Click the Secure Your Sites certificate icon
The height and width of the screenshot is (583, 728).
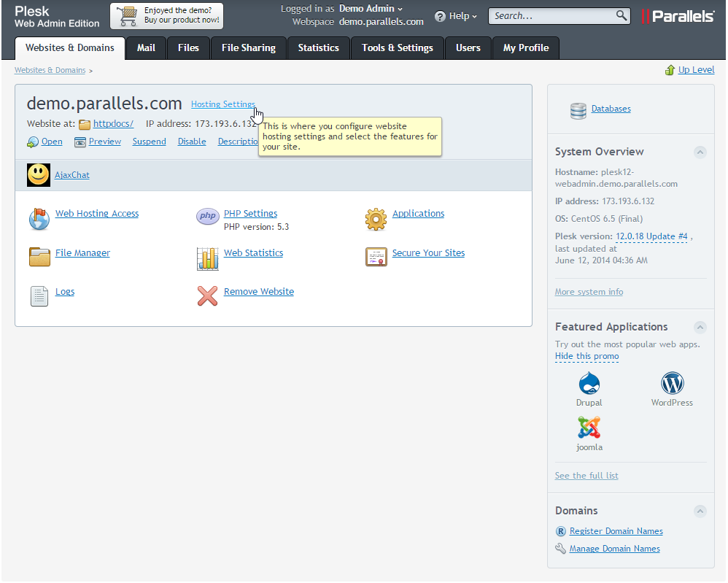tap(376, 257)
